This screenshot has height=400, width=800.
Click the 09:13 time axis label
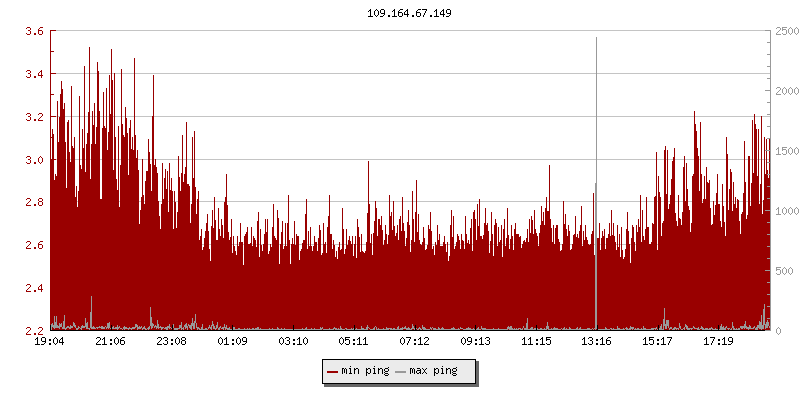pos(475,342)
